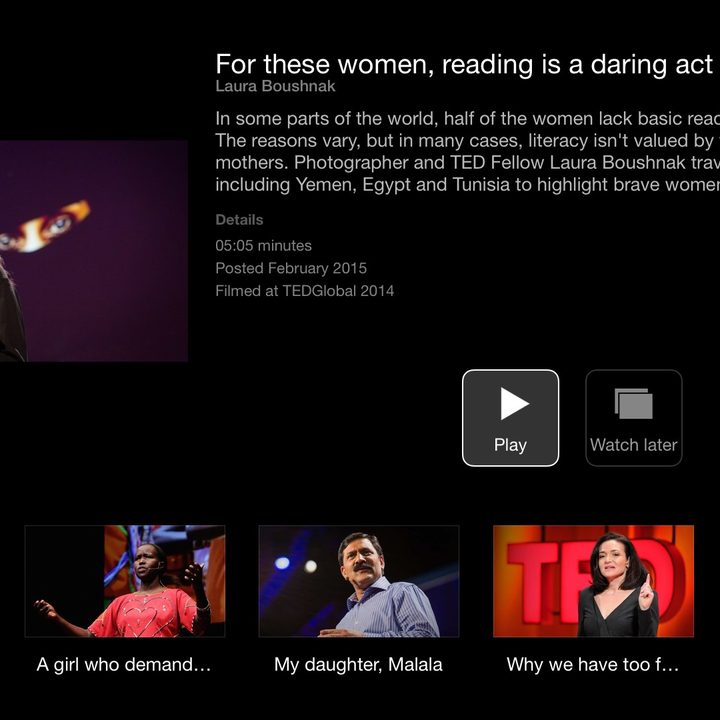Click the '05:05 minutes' duration text

tap(264, 246)
